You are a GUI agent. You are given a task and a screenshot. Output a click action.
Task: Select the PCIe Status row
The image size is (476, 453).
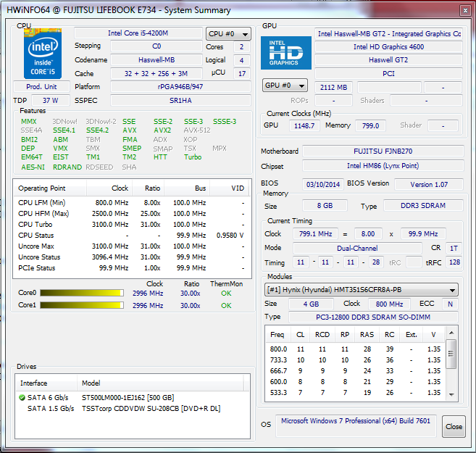click(132, 268)
